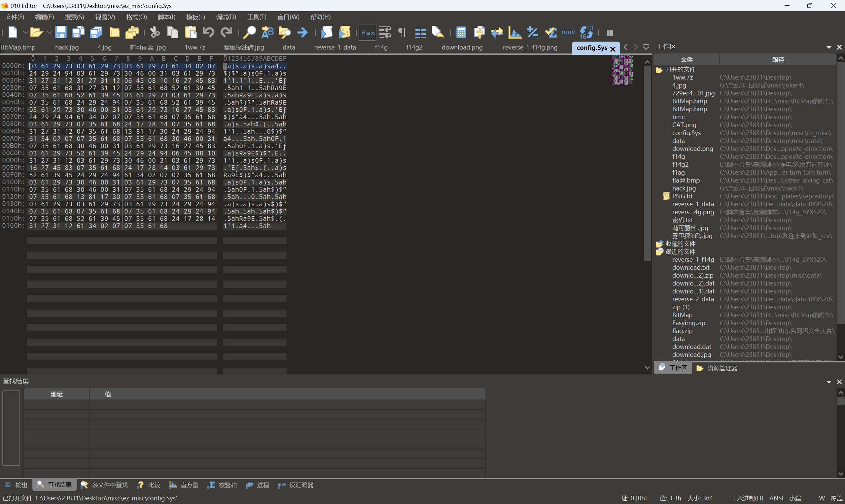
Task: Select config.Sys in the workspace list
Action: tap(686, 133)
